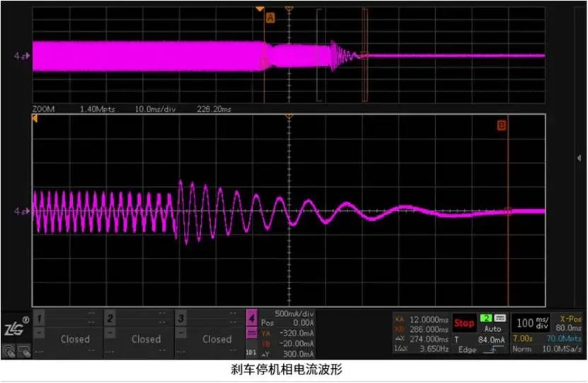Click the 100 ms/div timebase box
Screen dimensions: 588x383
[532, 324]
